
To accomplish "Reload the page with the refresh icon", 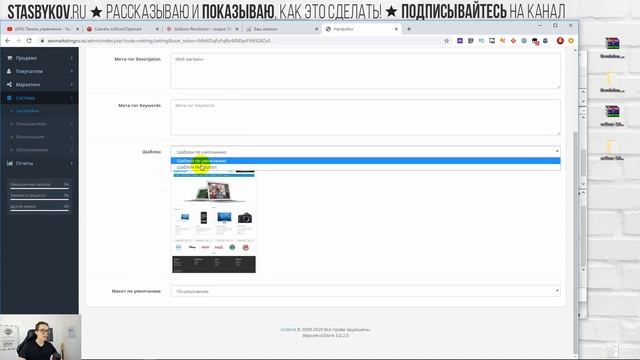I will coord(29,40).
